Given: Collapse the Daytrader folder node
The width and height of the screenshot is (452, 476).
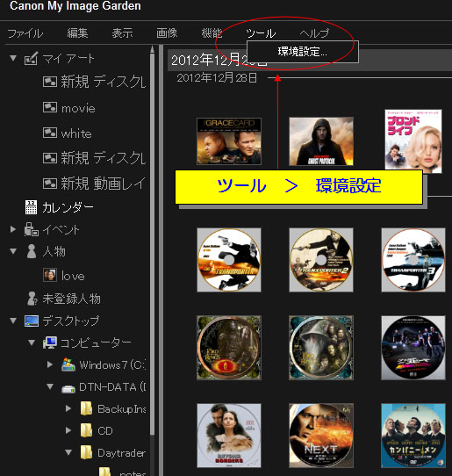Looking at the screenshot, I should pos(68,452).
